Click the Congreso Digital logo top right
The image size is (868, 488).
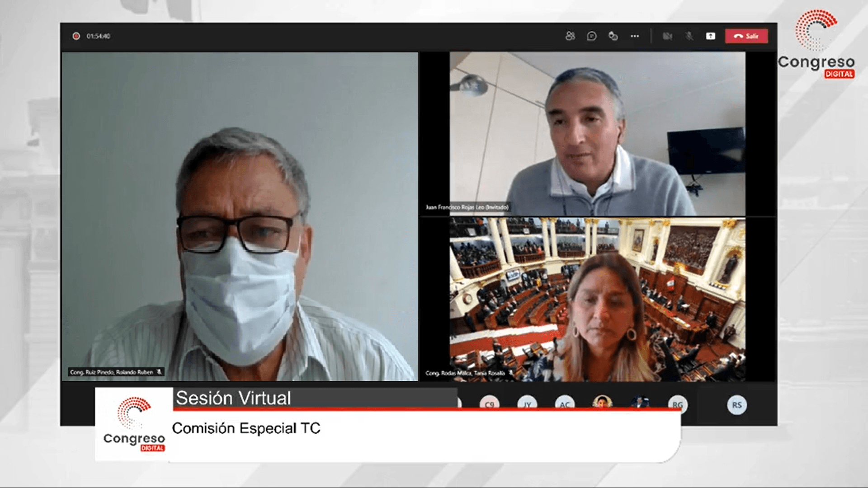(x=816, y=44)
